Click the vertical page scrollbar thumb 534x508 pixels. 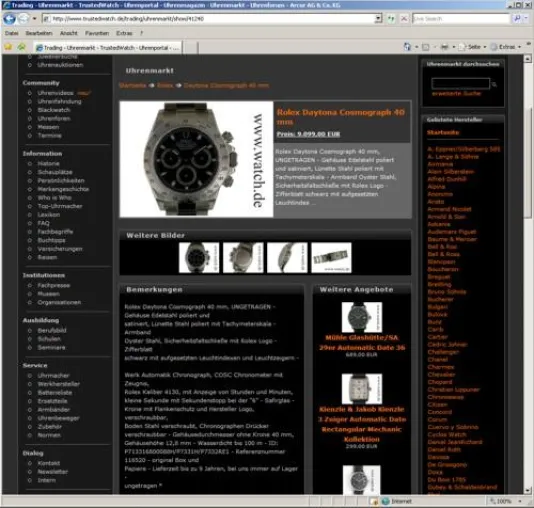pyautogui.click(x=527, y=163)
